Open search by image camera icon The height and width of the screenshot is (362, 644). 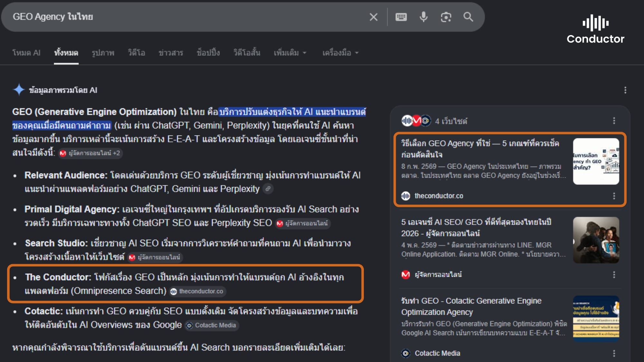pos(446,17)
